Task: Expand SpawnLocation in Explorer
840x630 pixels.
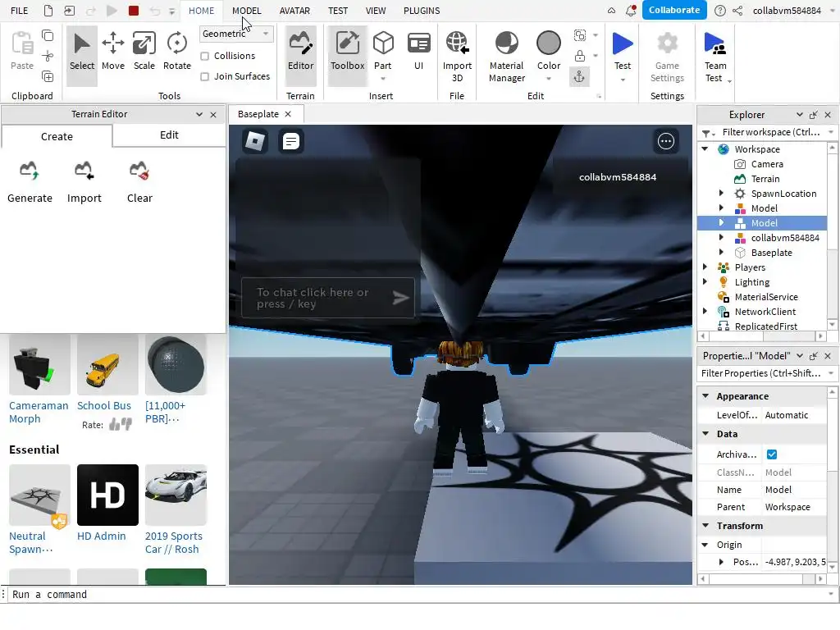Action: tap(721, 194)
